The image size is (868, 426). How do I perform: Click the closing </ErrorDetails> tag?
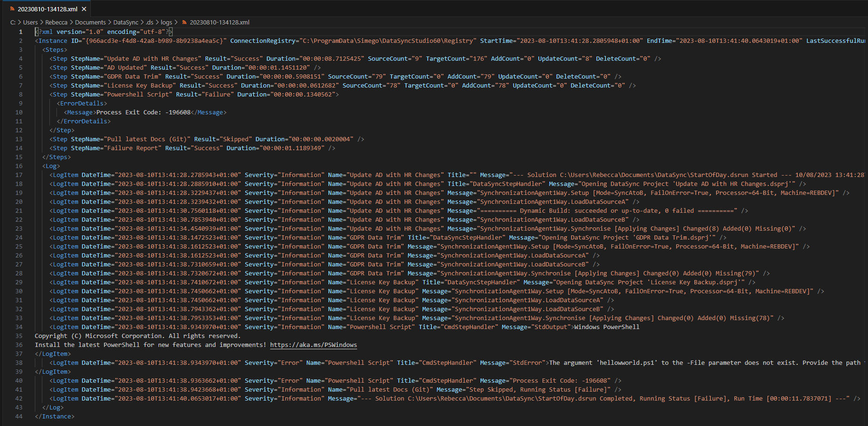point(84,121)
